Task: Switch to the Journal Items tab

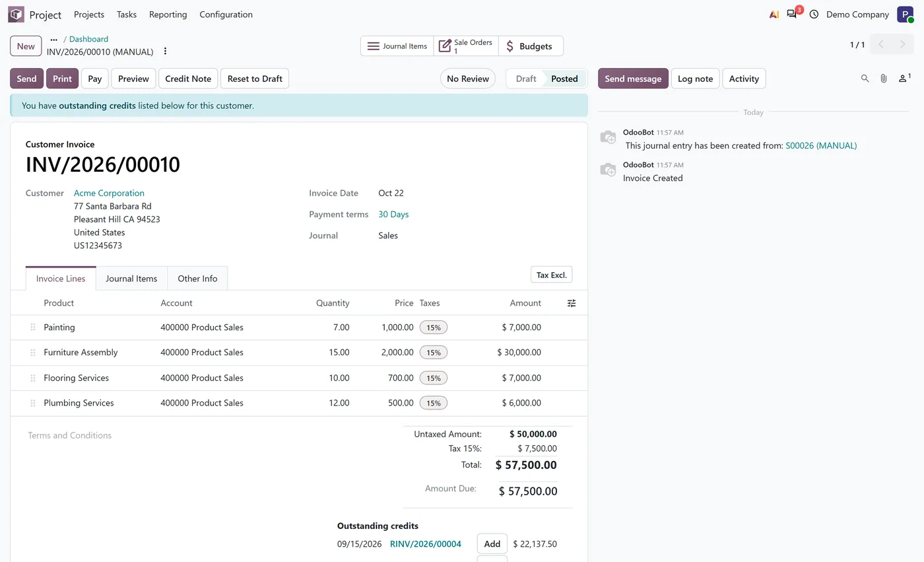Action: click(131, 279)
